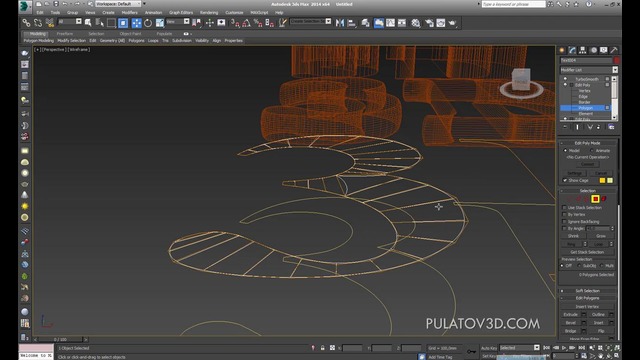Activate the Select and Move tool
This screenshot has width=640, height=360.
tap(136, 23)
